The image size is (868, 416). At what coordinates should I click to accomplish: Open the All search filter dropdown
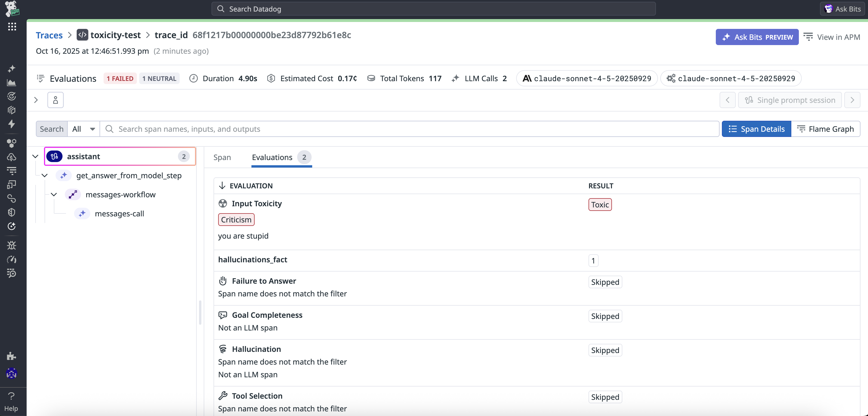[84, 129]
